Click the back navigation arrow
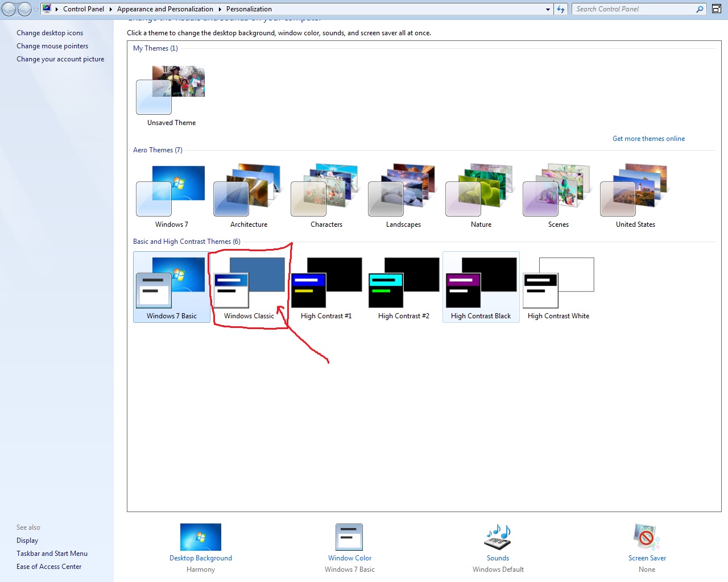The image size is (728, 582). (x=8, y=9)
